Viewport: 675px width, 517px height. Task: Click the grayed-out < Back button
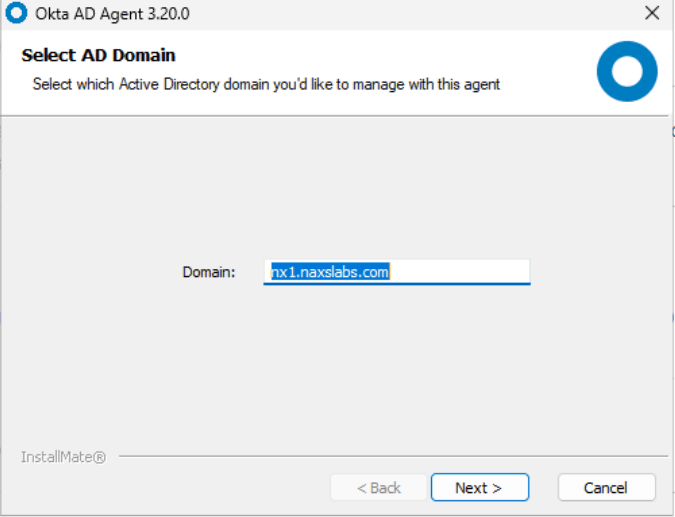tap(379, 488)
